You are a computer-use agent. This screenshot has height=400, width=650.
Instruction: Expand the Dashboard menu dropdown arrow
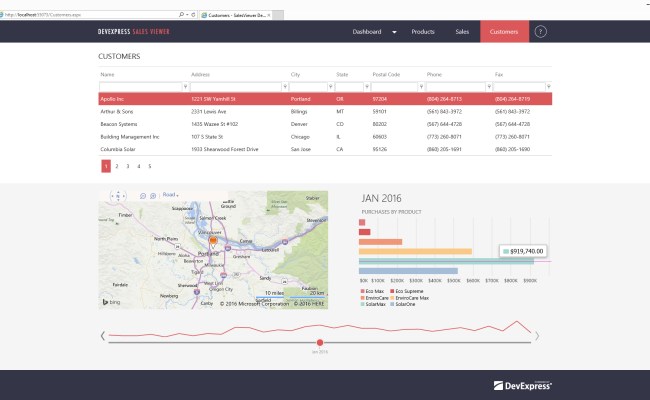(394, 32)
